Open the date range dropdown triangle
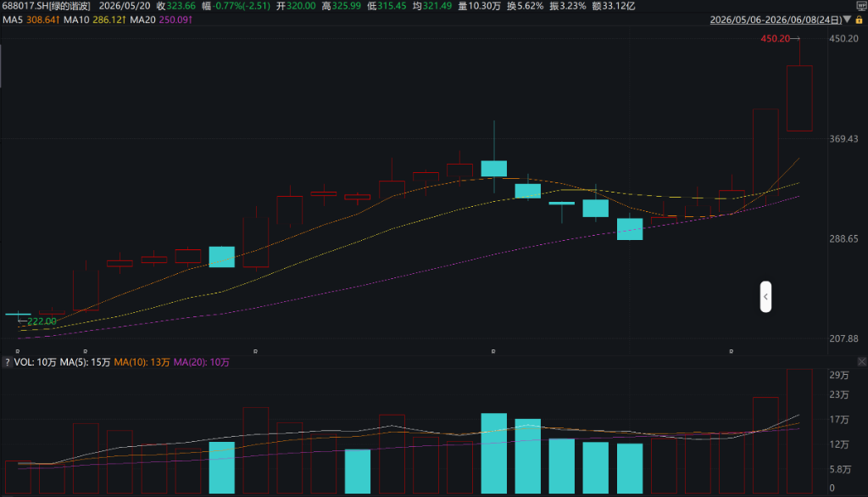 coord(848,20)
